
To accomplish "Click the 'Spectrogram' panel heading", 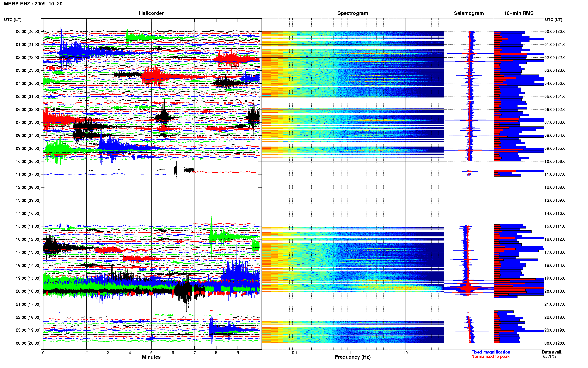I will pyautogui.click(x=353, y=13).
